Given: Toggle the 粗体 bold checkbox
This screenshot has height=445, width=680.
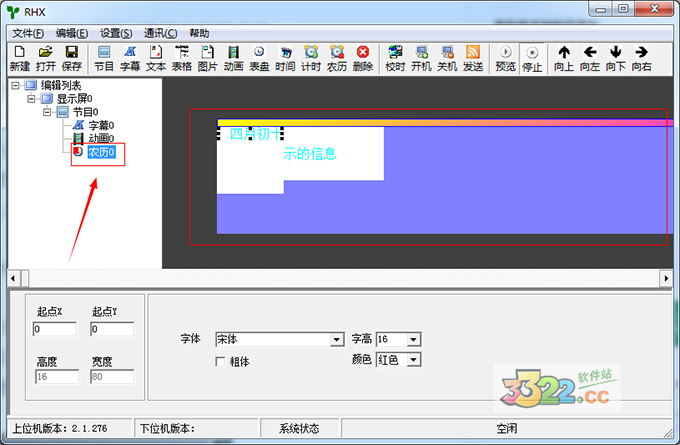Looking at the screenshot, I should click(220, 361).
